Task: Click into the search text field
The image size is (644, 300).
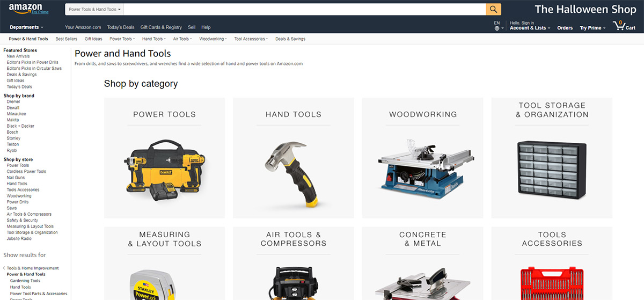Action: click(x=304, y=10)
